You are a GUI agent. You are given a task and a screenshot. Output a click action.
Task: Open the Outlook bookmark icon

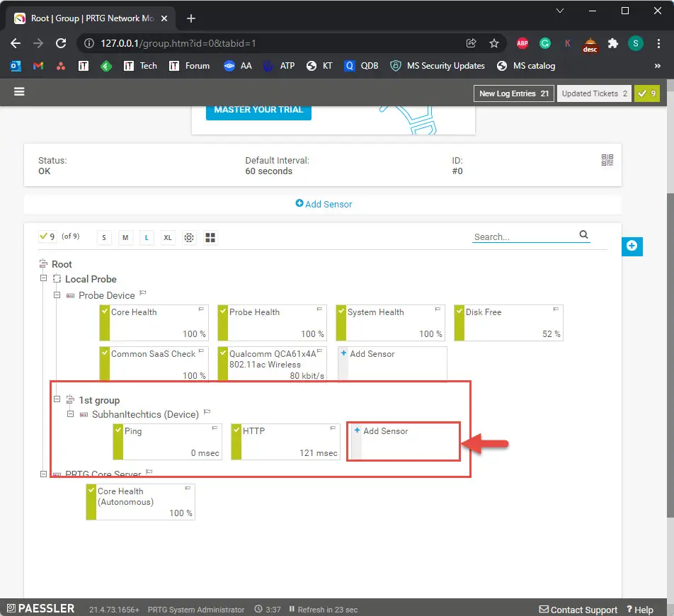pyautogui.click(x=16, y=66)
